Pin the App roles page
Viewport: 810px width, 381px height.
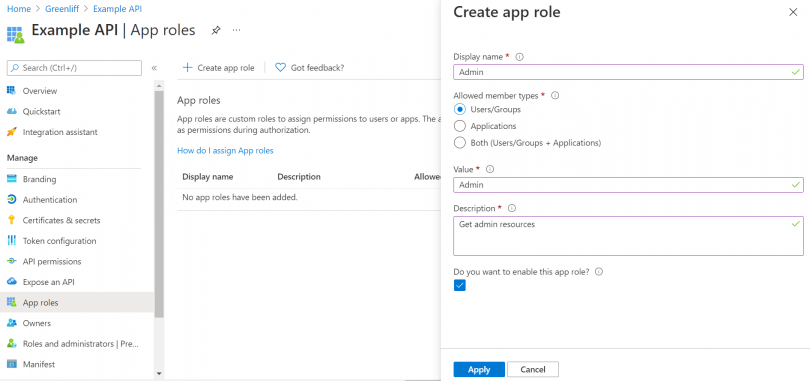tap(216, 30)
